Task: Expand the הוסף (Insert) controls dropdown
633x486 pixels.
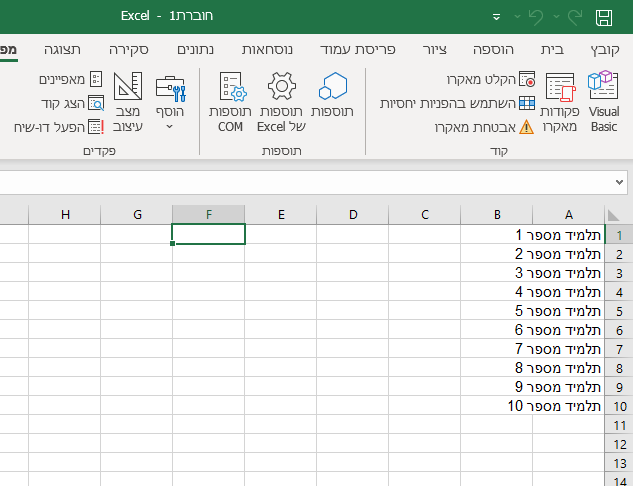Action: point(170,104)
